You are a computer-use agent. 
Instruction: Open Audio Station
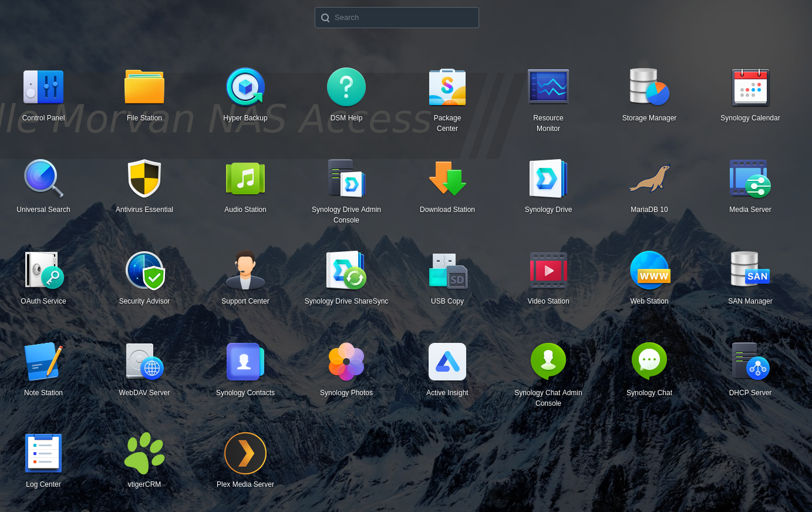coord(245,178)
